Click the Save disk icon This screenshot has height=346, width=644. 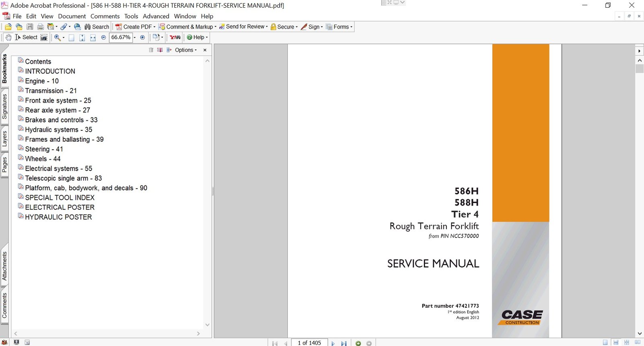pos(30,27)
